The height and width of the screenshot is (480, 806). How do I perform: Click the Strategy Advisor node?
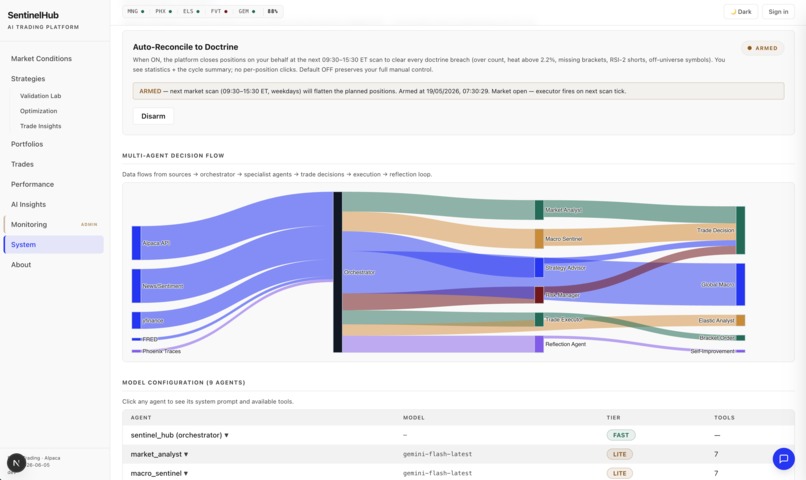[x=539, y=268]
